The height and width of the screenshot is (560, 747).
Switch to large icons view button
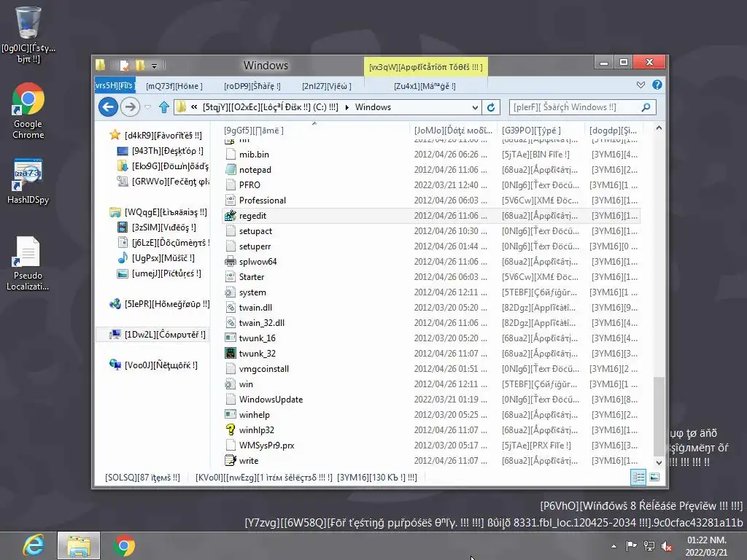[x=654, y=477]
